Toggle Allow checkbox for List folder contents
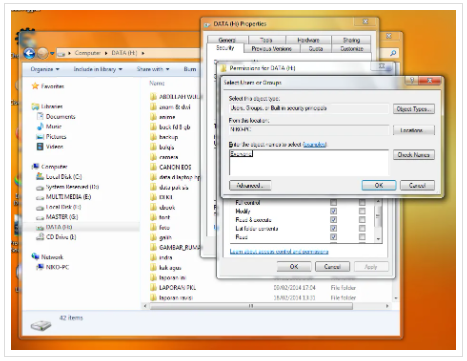This screenshot has width=467, height=361. (333, 228)
